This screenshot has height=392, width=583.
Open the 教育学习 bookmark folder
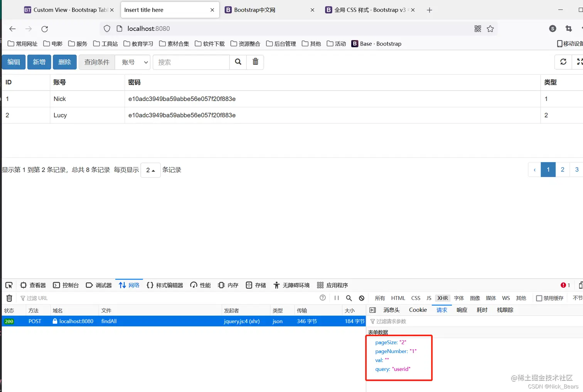coord(138,44)
